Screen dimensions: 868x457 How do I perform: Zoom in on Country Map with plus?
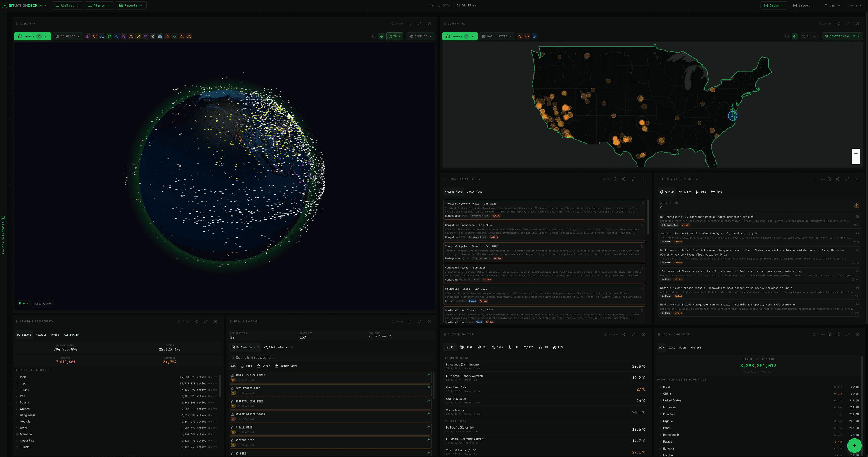pyautogui.click(x=856, y=153)
